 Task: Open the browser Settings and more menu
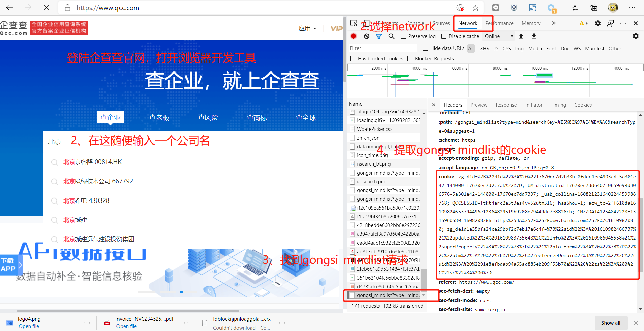pos(632,7)
